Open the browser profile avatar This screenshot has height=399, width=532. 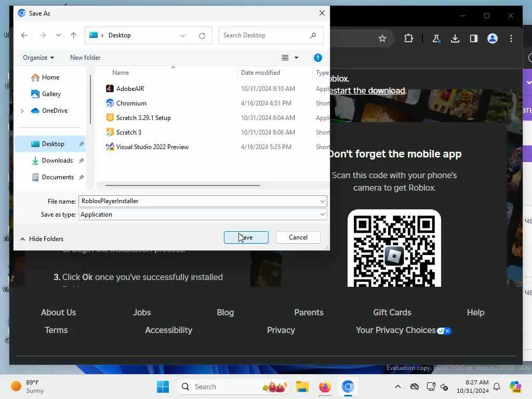tap(493, 38)
